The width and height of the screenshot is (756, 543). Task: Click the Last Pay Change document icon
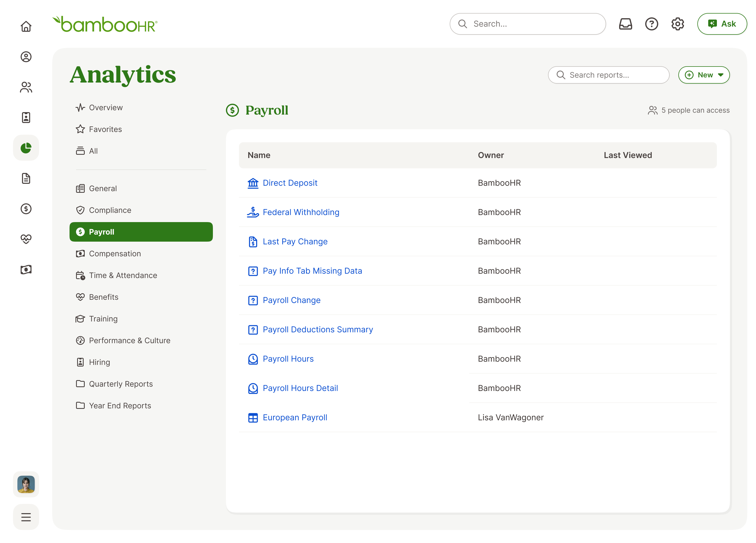pyautogui.click(x=253, y=242)
